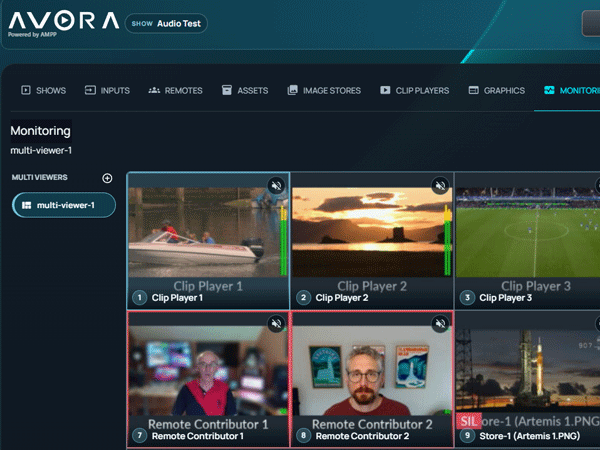Click the AVORA logo
600x450 pixels.
[64, 21]
